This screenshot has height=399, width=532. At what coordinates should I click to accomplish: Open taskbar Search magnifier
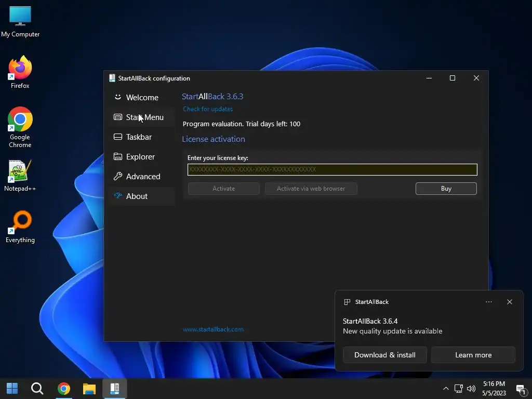coord(37,389)
